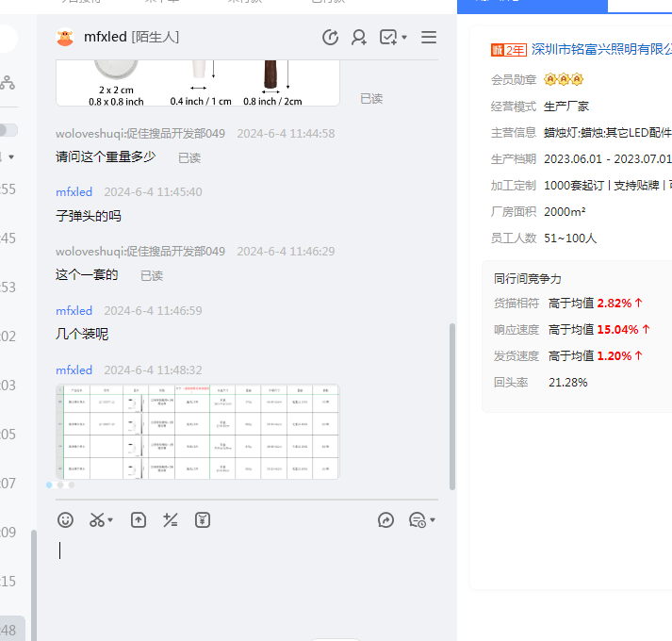Expand the scissors tool dropdown arrow
The height and width of the screenshot is (641, 672).
coord(110,520)
